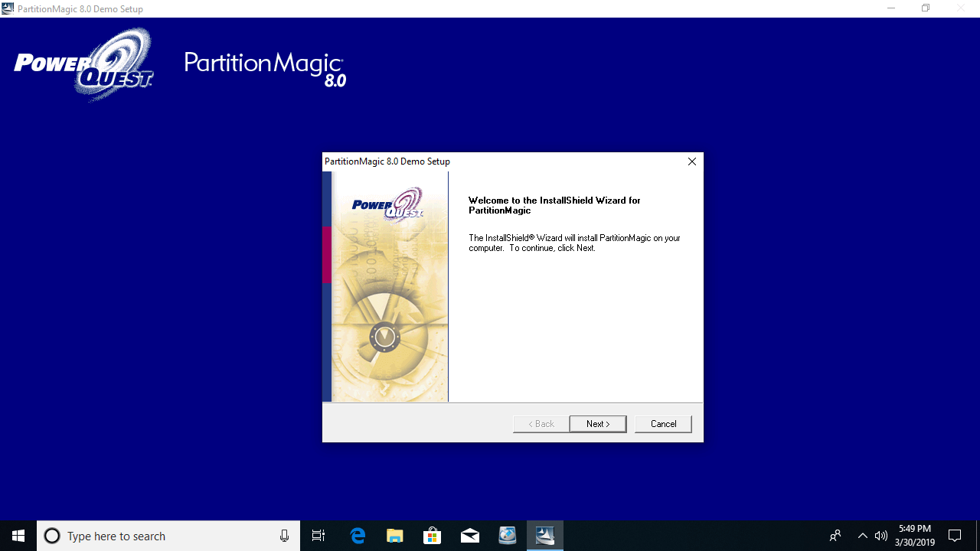Open Task View from the taskbar
This screenshot has height=551, width=980.
click(318, 536)
